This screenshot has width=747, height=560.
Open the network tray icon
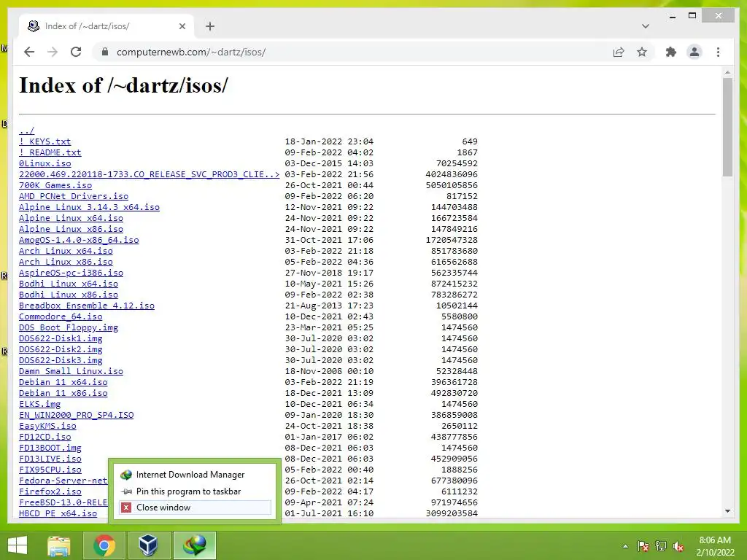click(x=661, y=546)
